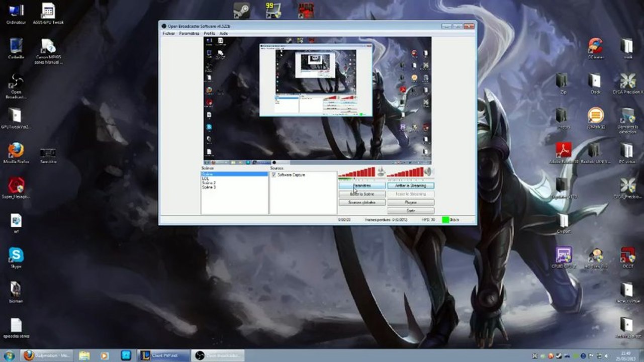Adjust the microphone volume meter
Image resolution: width=644 pixels, height=362 pixels.
coord(357,172)
